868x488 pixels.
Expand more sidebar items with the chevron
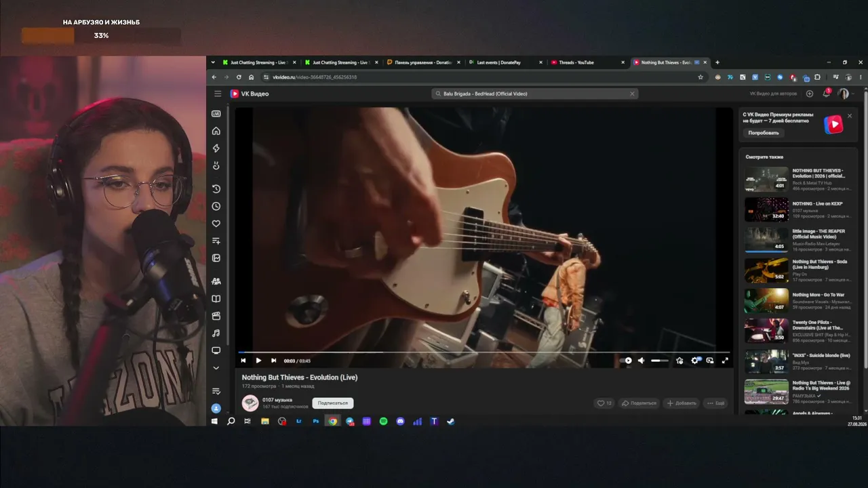click(x=216, y=368)
